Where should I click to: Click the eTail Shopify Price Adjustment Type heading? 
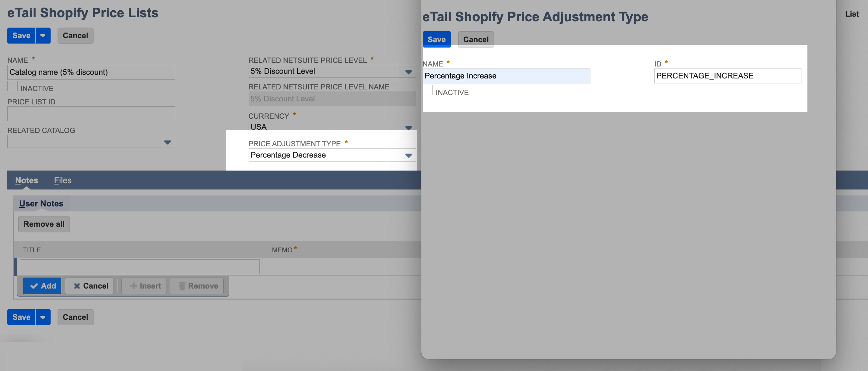(x=535, y=17)
